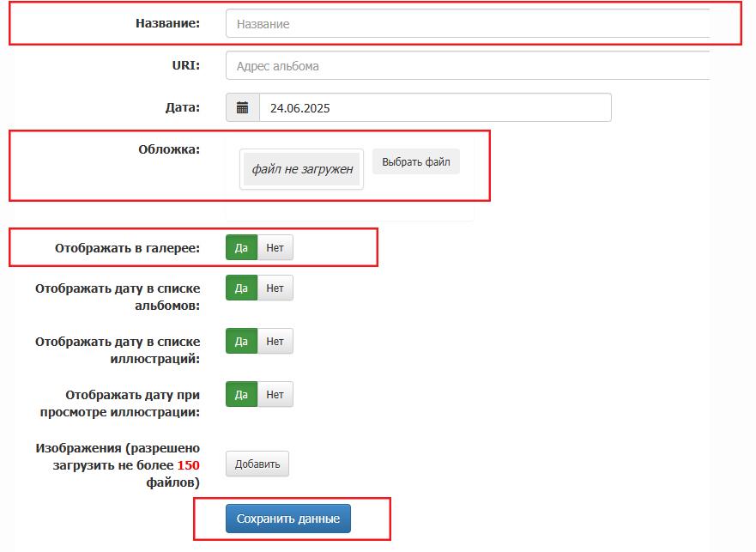Click the 'URI:' label
756x552 pixels.
pyautogui.click(x=185, y=65)
